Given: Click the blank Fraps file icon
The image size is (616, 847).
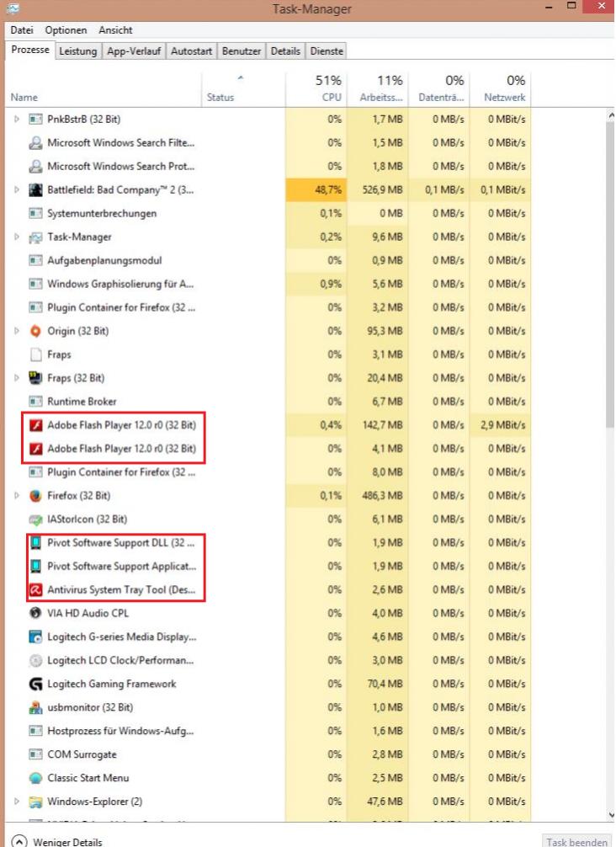Looking at the screenshot, I should 35,355.
